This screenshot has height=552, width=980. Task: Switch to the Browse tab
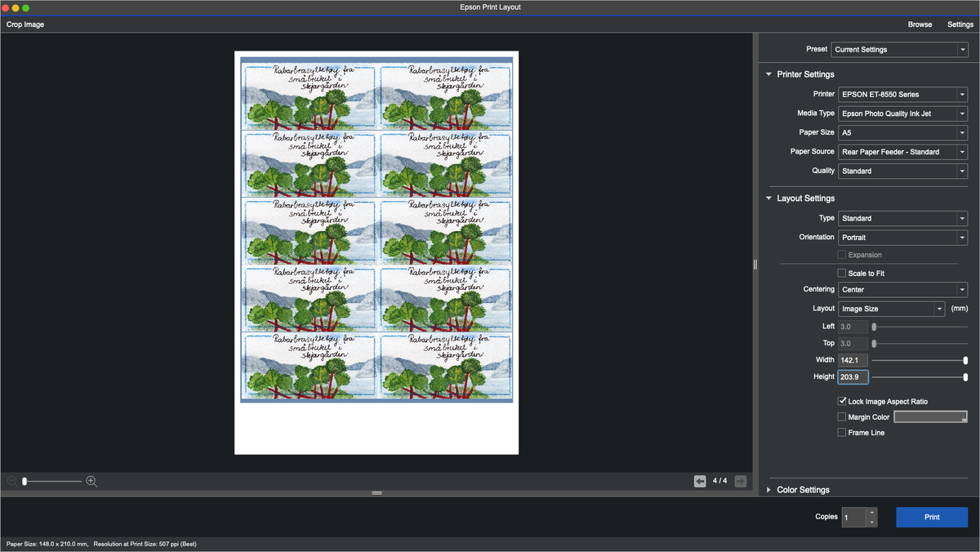[920, 24]
